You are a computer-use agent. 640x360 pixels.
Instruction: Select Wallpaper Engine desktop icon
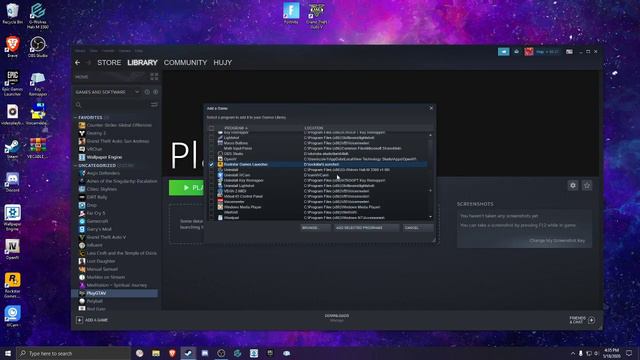click(12, 218)
